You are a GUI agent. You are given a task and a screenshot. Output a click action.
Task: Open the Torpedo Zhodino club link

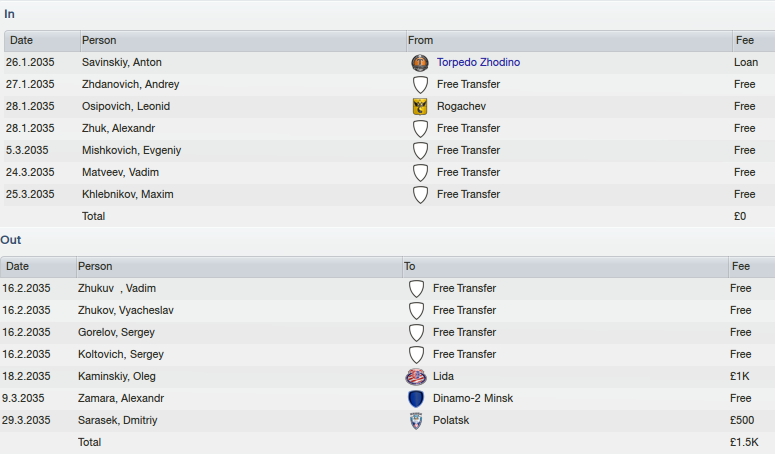tap(478, 62)
